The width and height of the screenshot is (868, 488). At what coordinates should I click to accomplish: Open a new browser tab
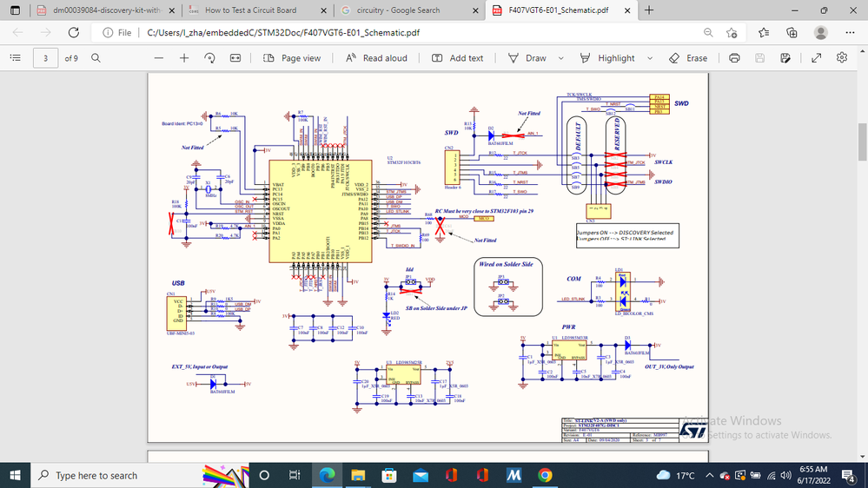tap(649, 10)
